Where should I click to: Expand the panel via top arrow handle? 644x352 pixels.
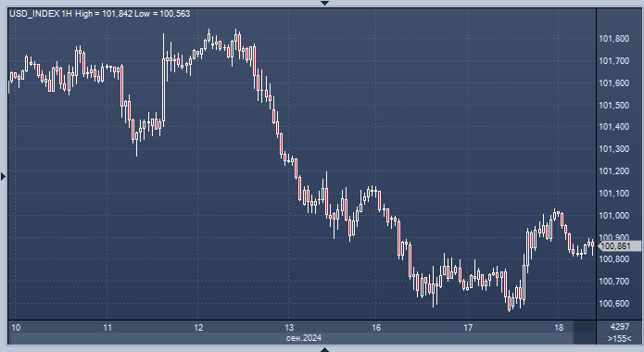(x=324, y=3)
